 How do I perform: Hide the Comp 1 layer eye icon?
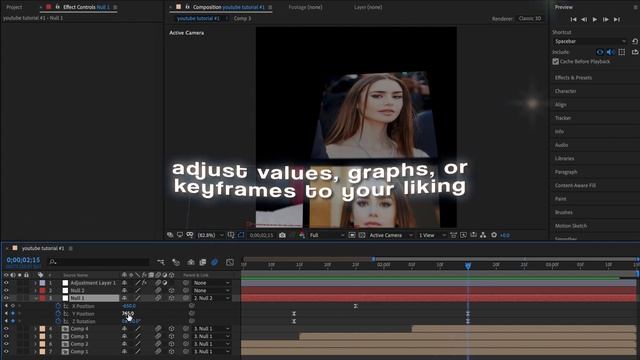click(6, 351)
